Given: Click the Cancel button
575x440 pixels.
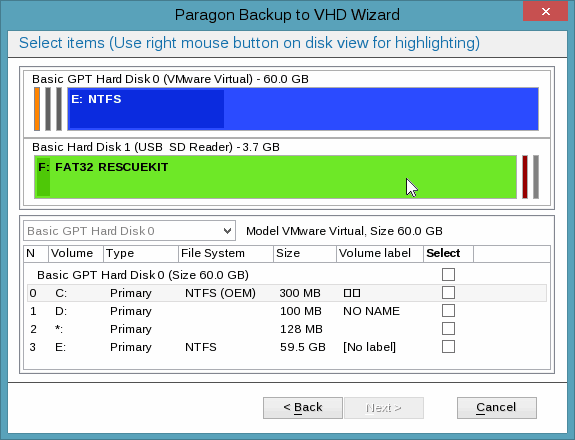Looking at the screenshot, I should (x=497, y=408).
